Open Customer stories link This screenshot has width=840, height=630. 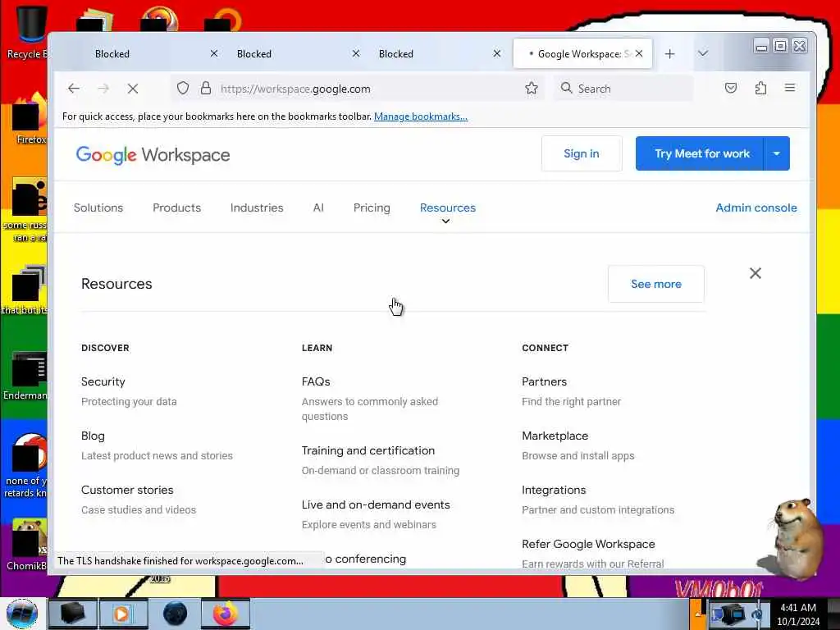pos(127,490)
